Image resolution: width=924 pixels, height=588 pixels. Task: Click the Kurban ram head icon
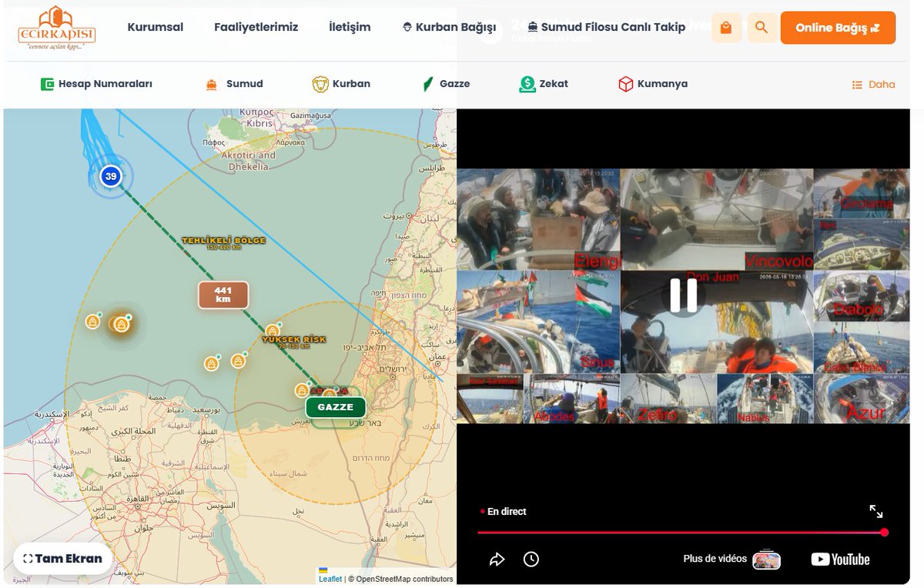[320, 84]
